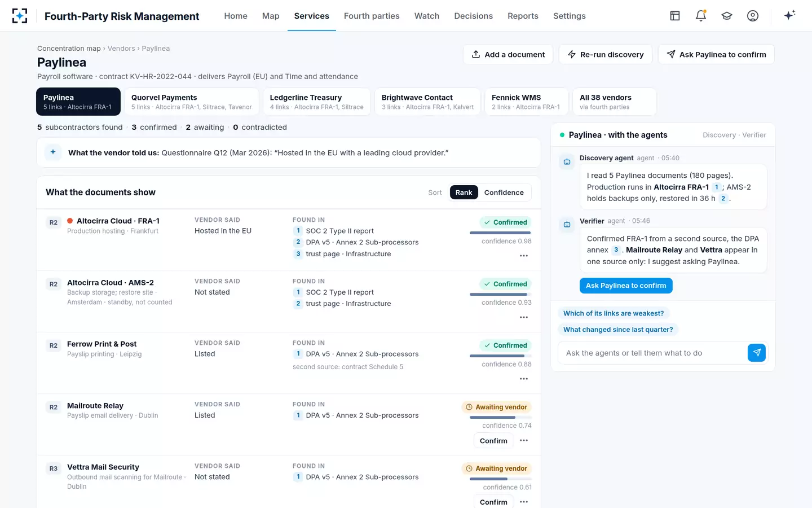The image size is (812, 508).
Task: Open the Watch navigation item
Action: 427,16
